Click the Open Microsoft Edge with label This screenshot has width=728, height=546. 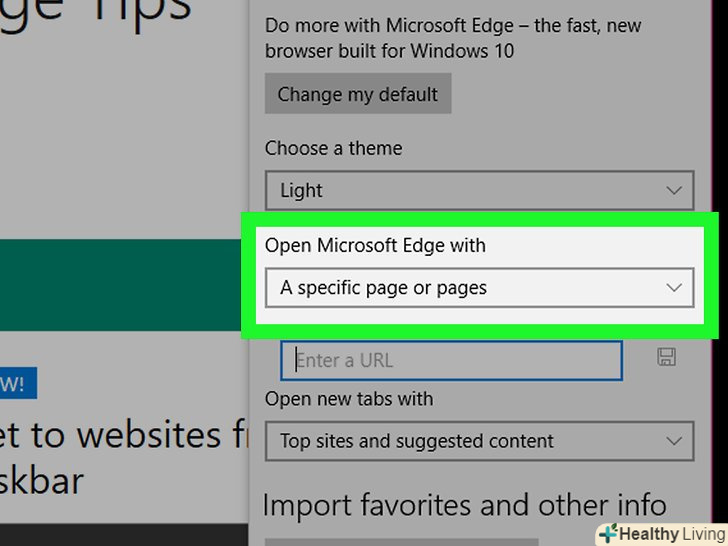pos(375,246)
